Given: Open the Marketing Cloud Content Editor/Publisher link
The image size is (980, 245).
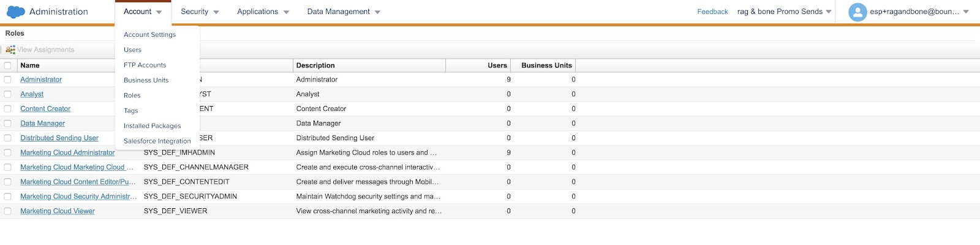Looking at the screenshot, I should click(x=78, y=182).
